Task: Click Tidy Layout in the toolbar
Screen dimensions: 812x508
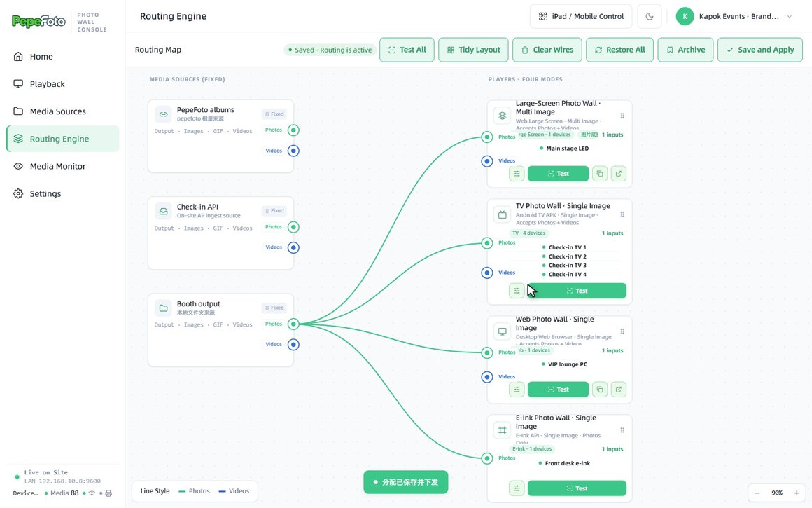Action: click(473, 50)
